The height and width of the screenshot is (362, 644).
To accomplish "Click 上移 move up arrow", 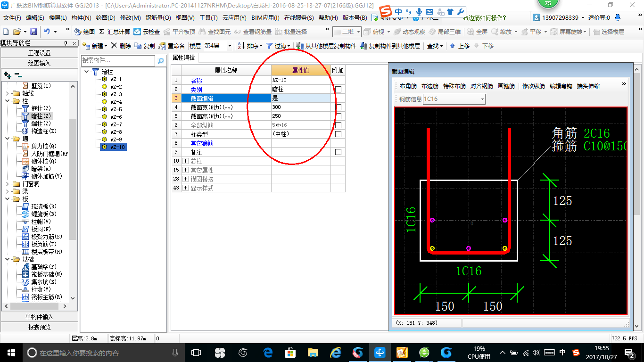I will coord(453,46).
